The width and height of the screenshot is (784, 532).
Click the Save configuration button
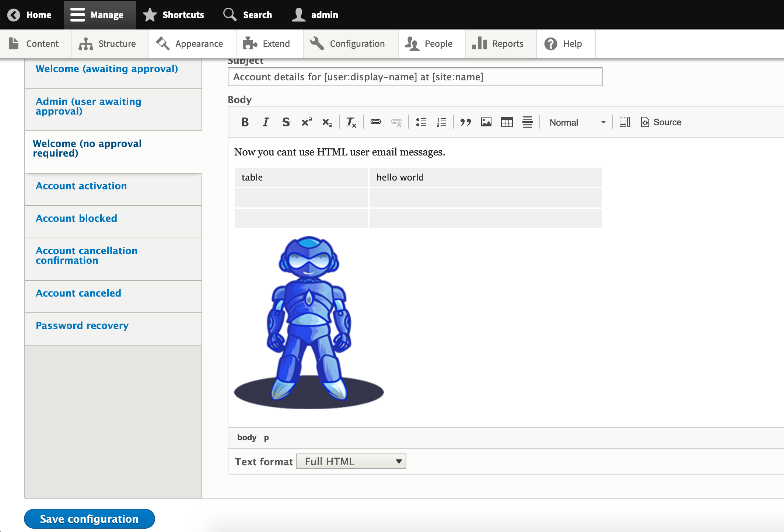point(90,519)
